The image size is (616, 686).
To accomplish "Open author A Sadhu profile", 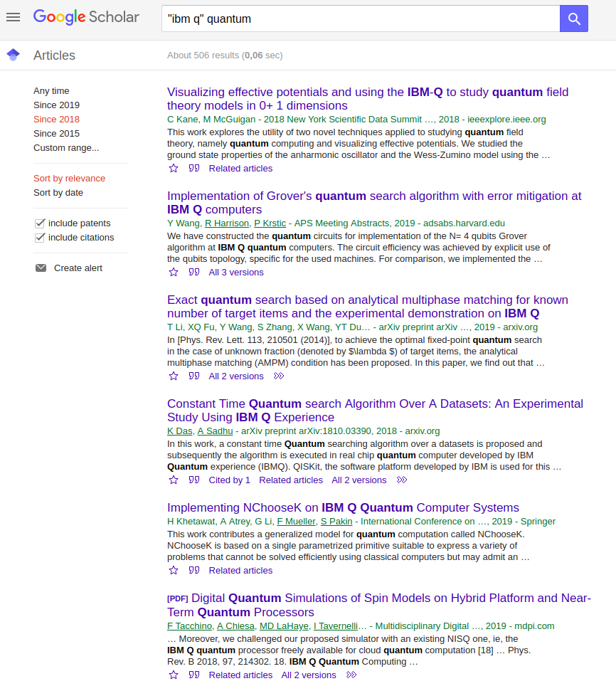I will tap(215, 431).
